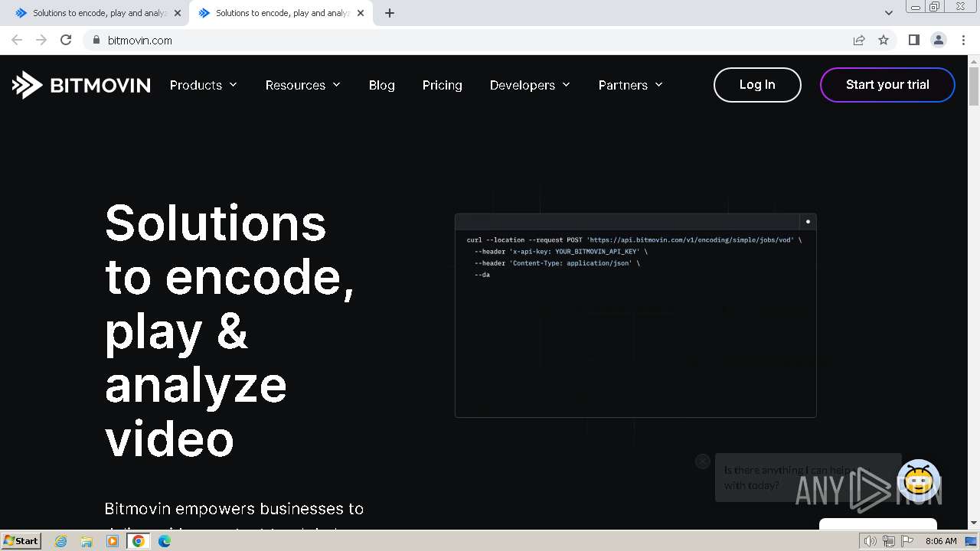Click the 'Bitmovin empowers businesses to' text
Screen dimensions: 980x551
(234, 509)
